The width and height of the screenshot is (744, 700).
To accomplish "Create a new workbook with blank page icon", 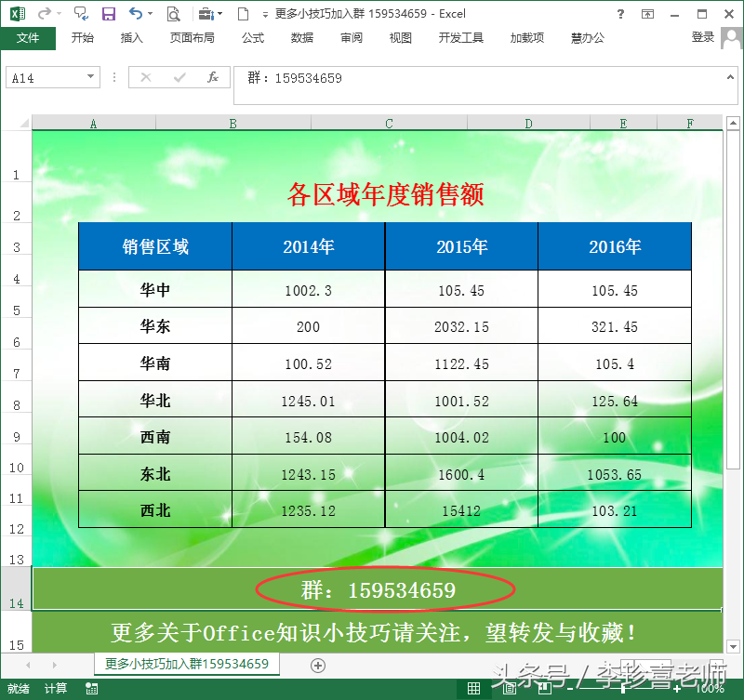I will click(x=243, y=14).
